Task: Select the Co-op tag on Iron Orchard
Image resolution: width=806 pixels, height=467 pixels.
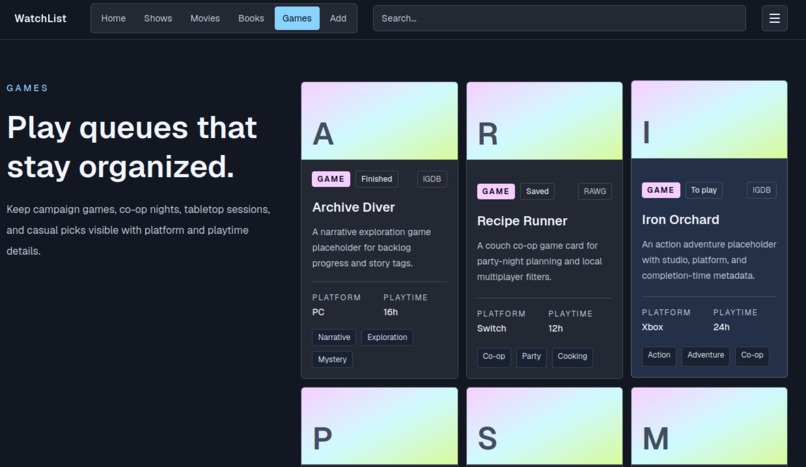Action: (752, 355)
